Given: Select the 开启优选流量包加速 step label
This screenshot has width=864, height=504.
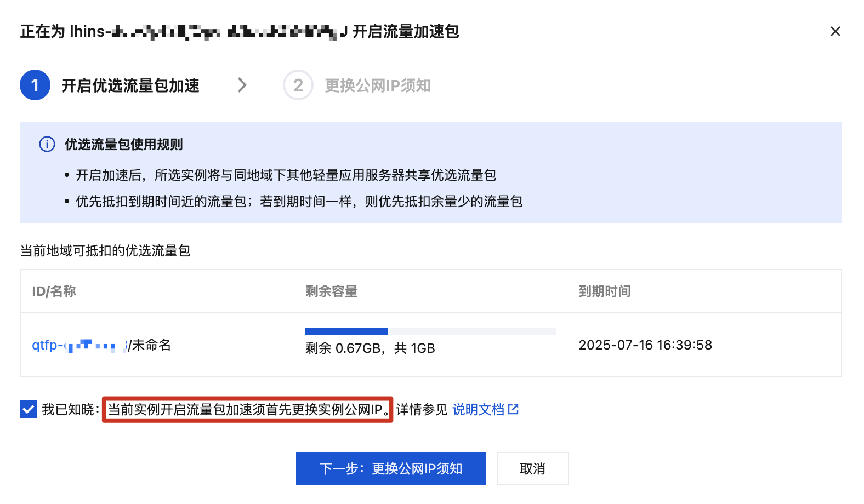Looking at the screenshot, I should tap(130, 86).
